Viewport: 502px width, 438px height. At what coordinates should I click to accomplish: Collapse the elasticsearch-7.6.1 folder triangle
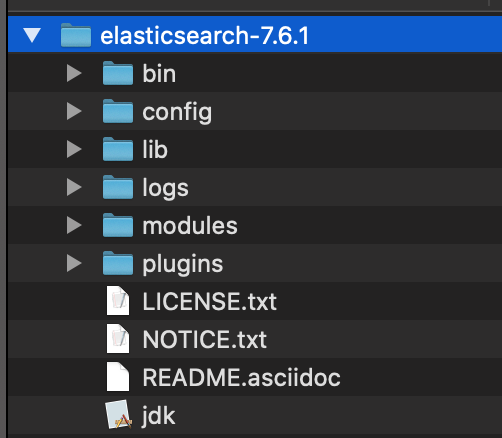tap(32, 35)
